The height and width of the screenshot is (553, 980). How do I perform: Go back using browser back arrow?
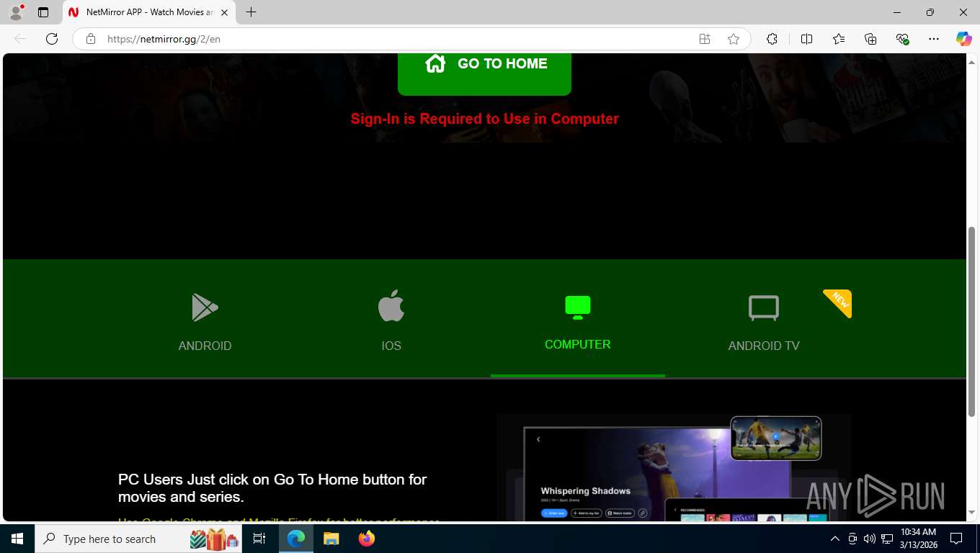coord(20,39)
